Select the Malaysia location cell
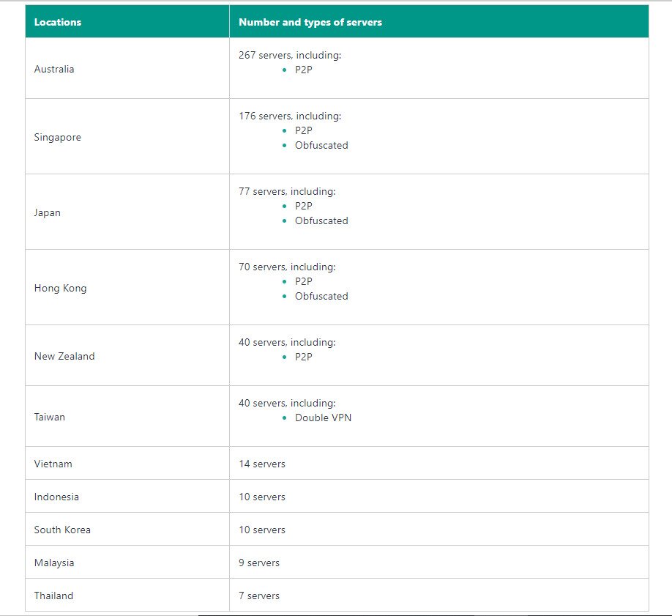This screenshot has height=616, width=672. click(x=54, y=563)
